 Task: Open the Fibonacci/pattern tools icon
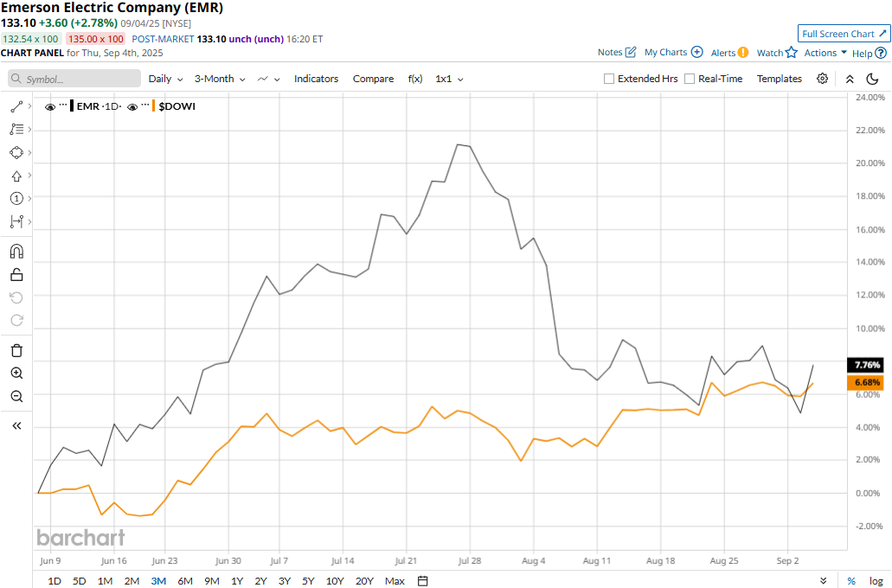[x=16, y=130]
